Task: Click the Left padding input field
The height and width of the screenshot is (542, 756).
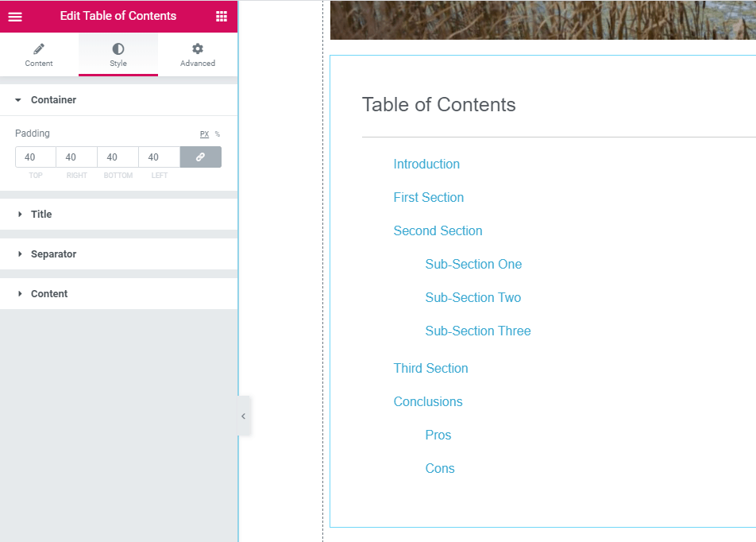Action: click(160, 157)
